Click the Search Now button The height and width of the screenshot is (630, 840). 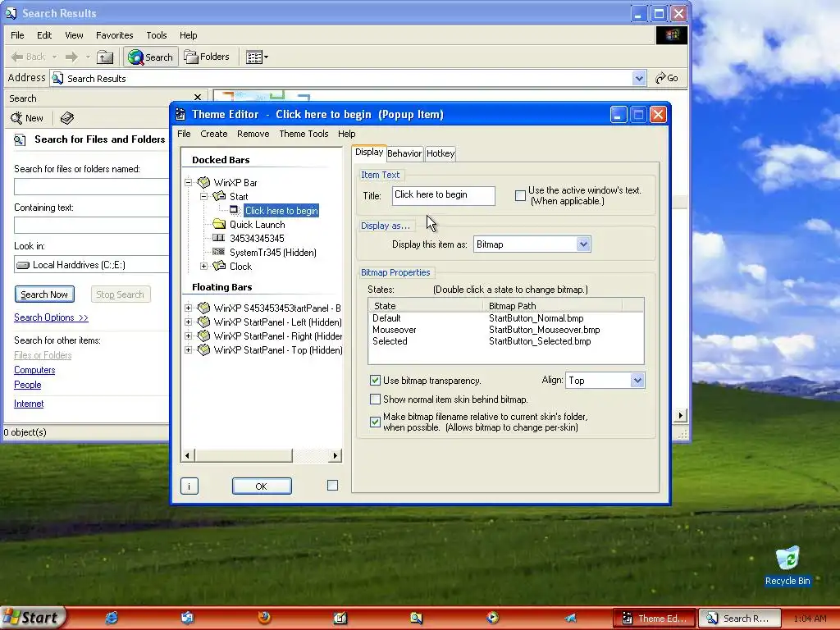tap(44, 294)
